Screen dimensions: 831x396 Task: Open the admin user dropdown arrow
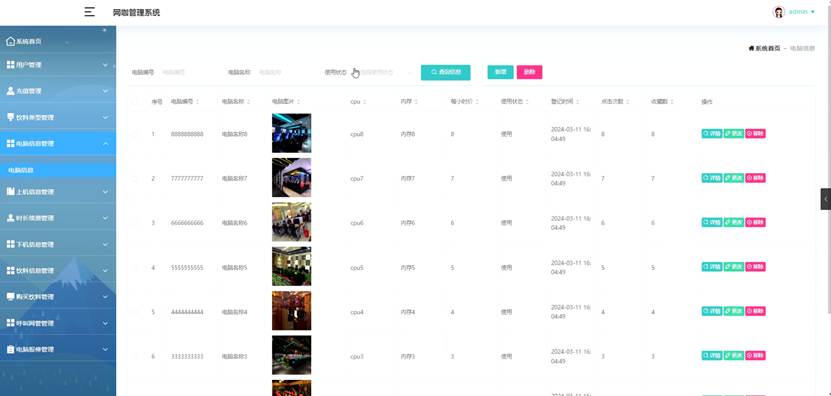(x=813, y=12)
